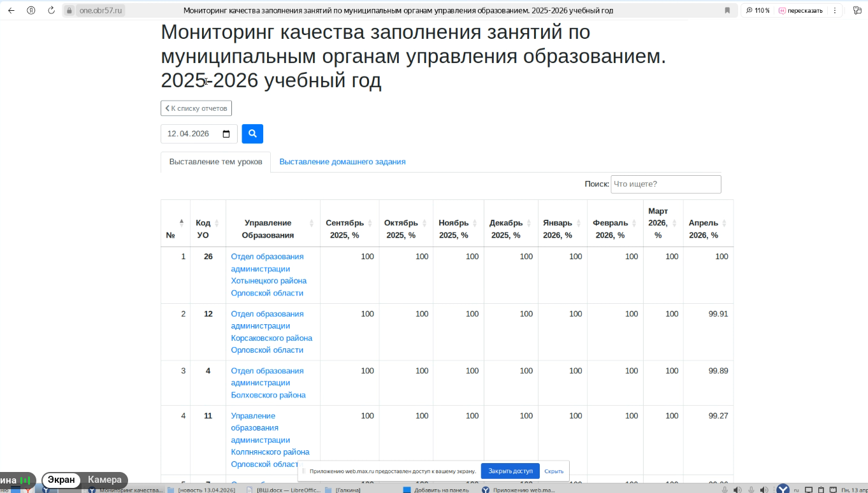Switch to Камера in the screen share toggle

tap(105, 480)
